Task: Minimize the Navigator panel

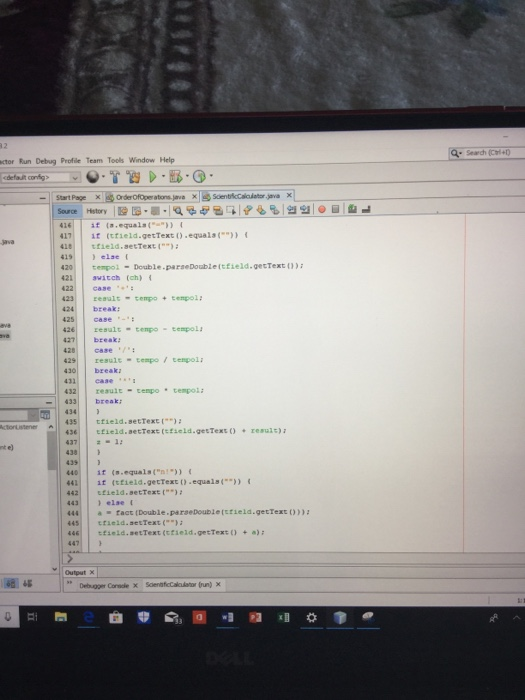Action: click(48, 403)
